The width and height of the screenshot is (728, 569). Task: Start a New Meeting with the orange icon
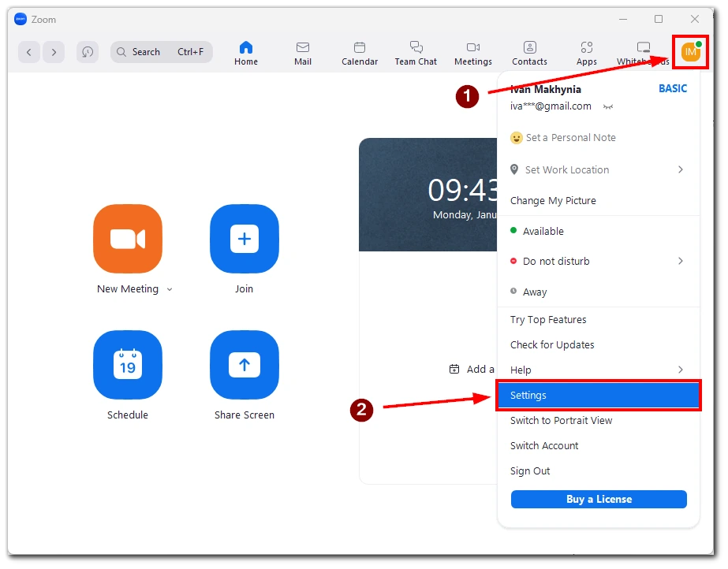point(128,239)
